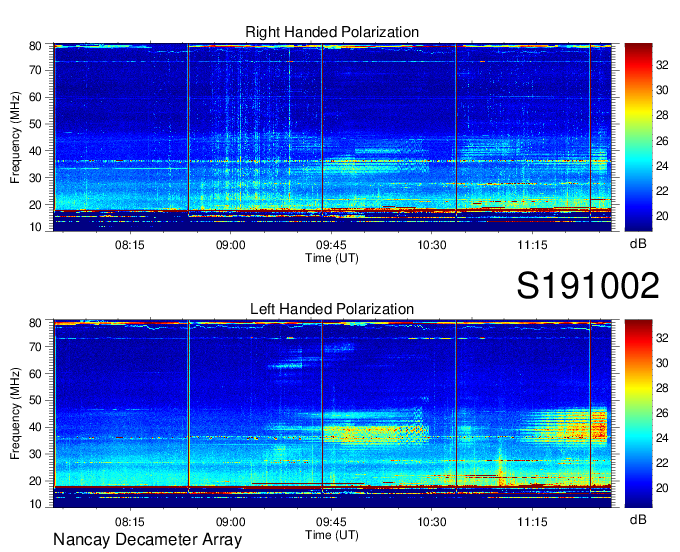Click the 70 MHz tick on Right Handed plot
Screen dimensions: 680x552
[x=35, y=70]
